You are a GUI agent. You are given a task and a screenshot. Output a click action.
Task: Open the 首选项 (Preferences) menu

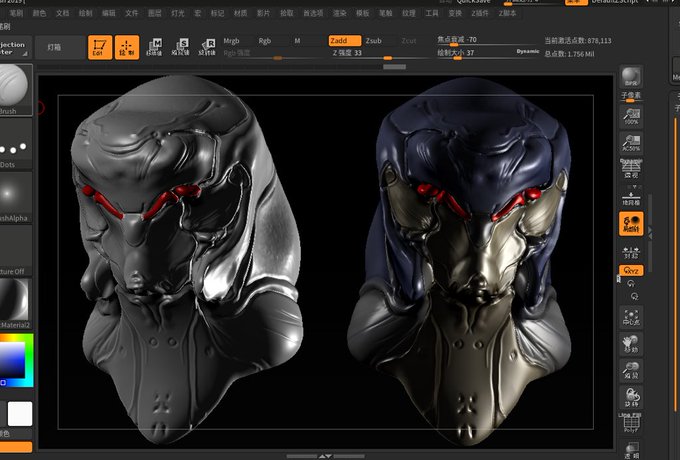[x=313, y=13]
